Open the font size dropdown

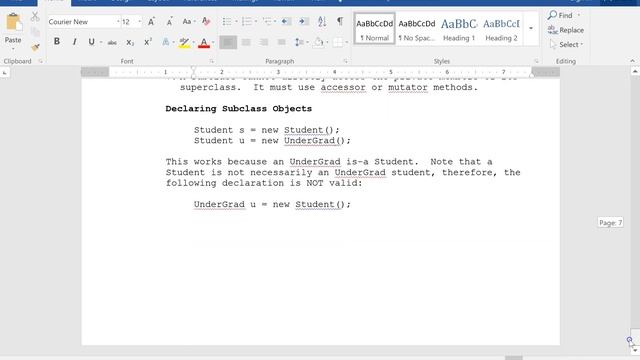(140, 22)
